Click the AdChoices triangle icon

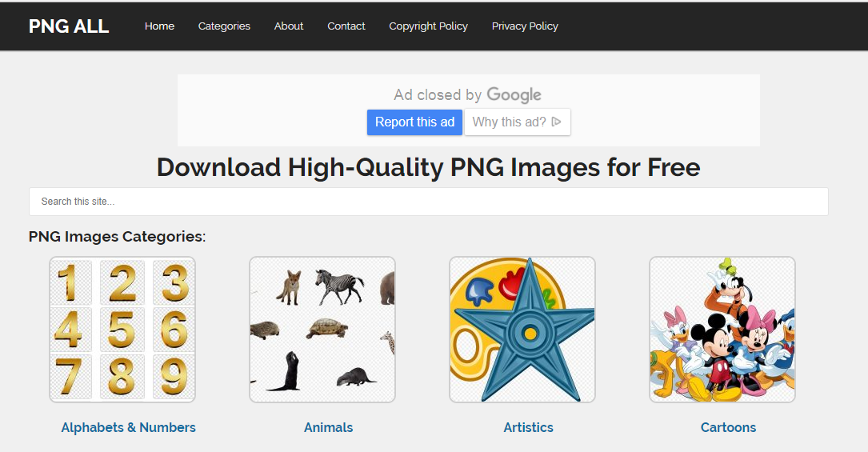pyautogui.click(x=556, y=122)
